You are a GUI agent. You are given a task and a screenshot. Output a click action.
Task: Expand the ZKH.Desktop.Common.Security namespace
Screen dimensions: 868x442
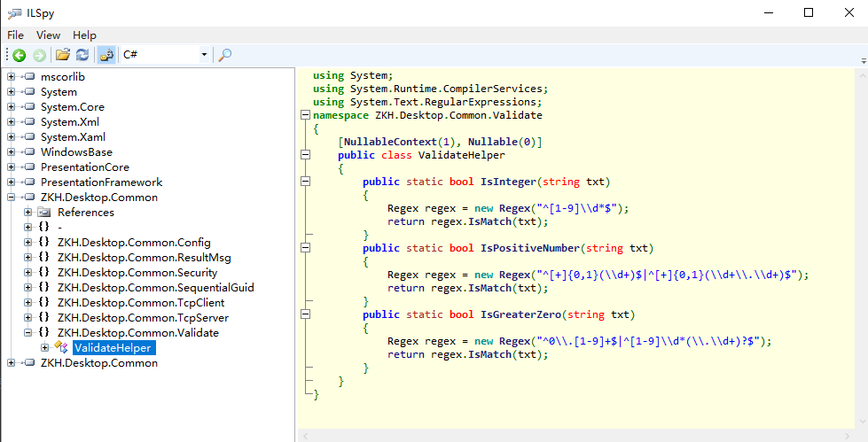click(27, 272)
